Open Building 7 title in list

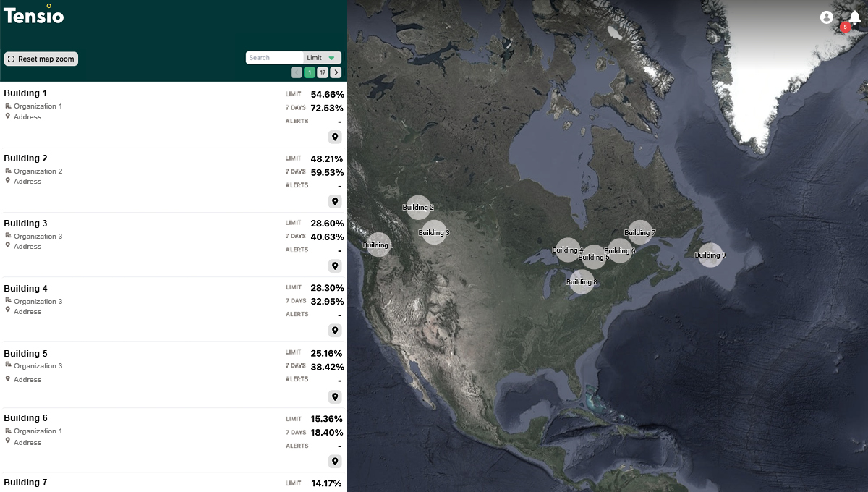pyautogui.click(x=25, y=482)
